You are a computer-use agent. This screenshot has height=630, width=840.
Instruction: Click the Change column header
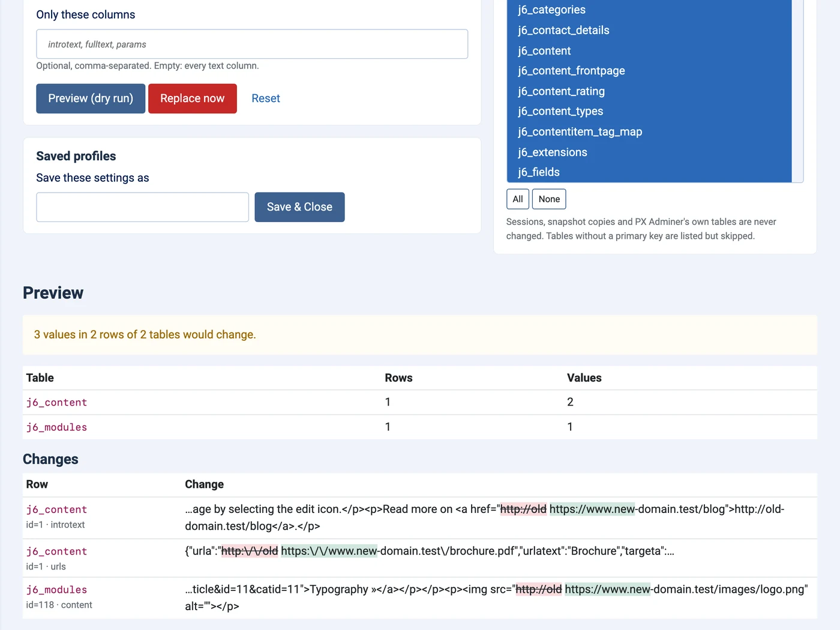[x=204, y=484]
